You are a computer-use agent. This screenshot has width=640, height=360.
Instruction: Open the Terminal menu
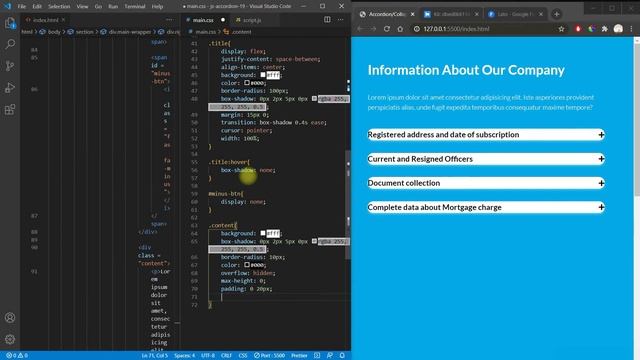tap(135, 6)
